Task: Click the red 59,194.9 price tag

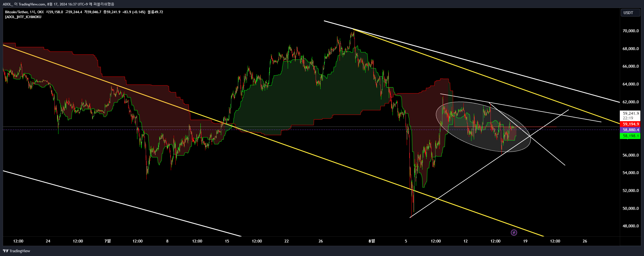Action: pos(630,124)
